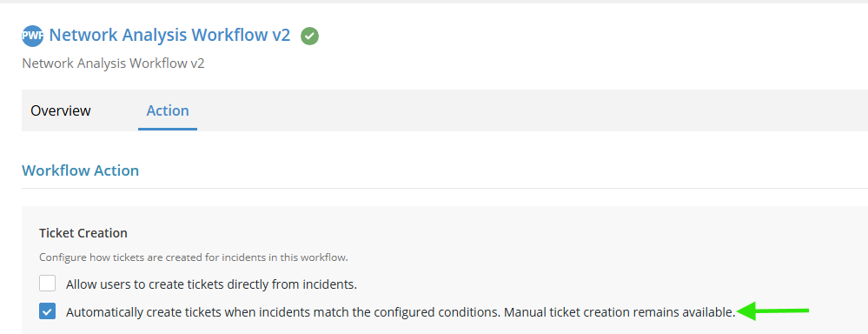Click the PWF workflow avatar icon
This screenshot has height=334, width=868.
coord(33,36)
